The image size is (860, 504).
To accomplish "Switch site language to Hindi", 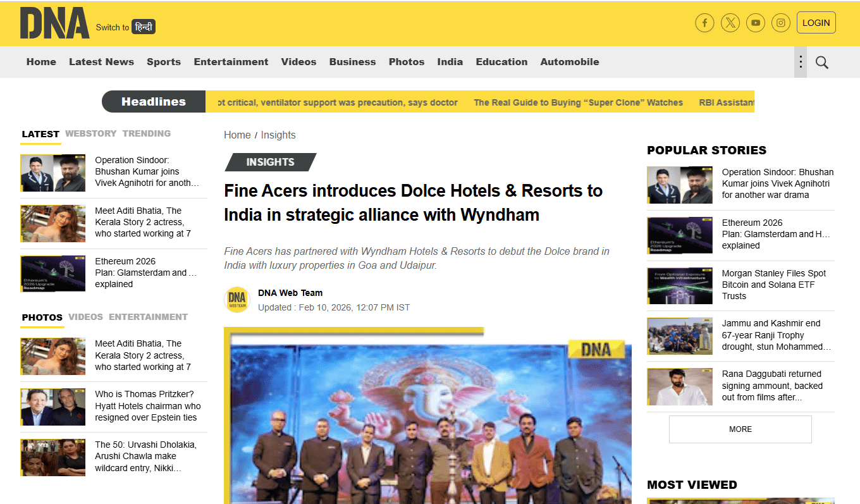I will click(144, 27).
